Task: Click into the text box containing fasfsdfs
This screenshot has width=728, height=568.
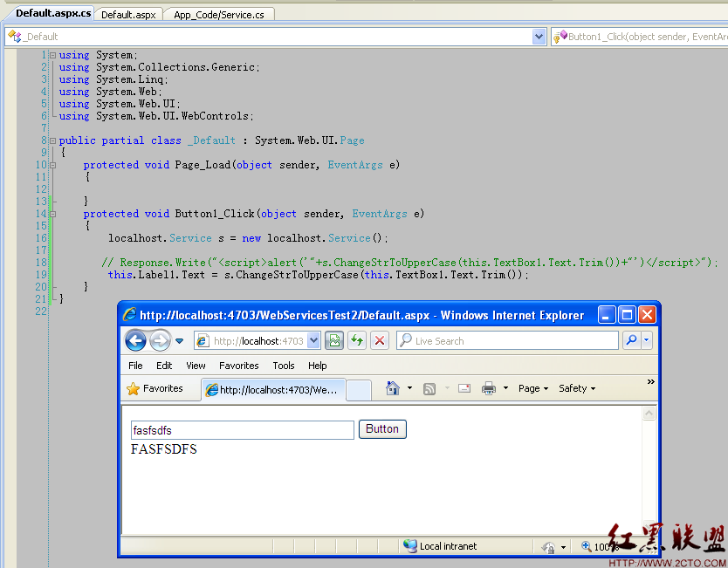Action: (243, 430)
